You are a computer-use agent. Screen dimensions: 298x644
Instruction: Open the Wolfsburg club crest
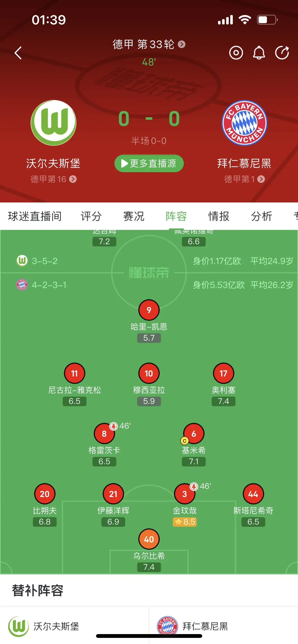pyautogui.click(x=53, y=123)
